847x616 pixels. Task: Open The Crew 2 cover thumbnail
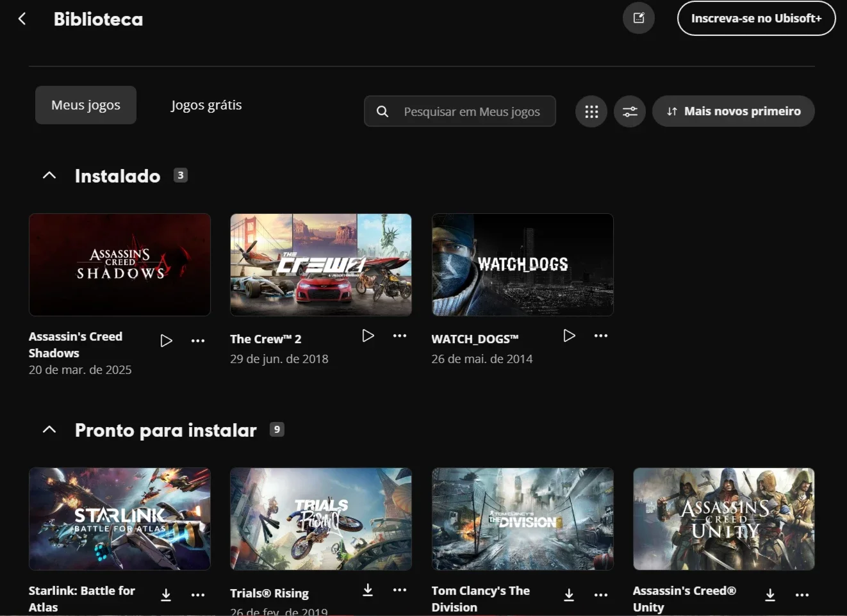point(321,264)
